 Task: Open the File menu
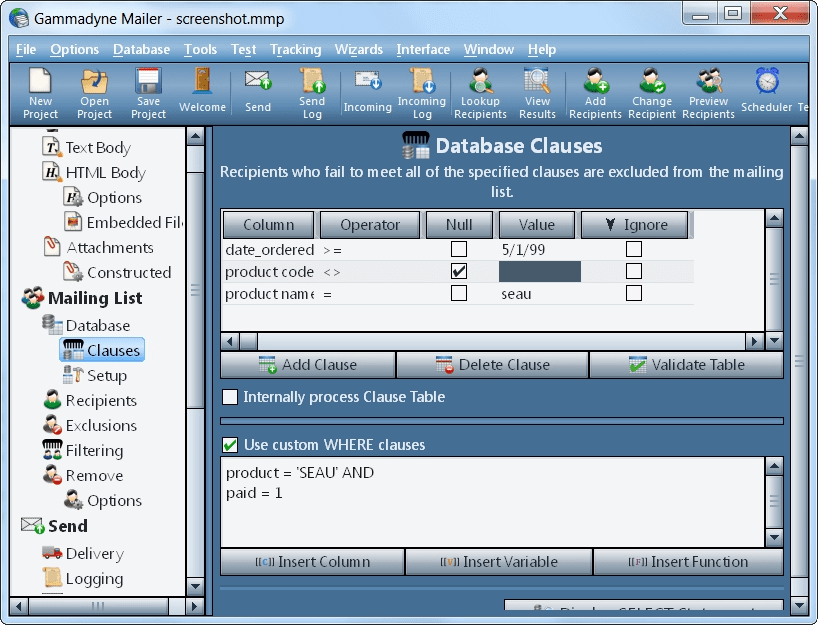[x=26, y=50]
